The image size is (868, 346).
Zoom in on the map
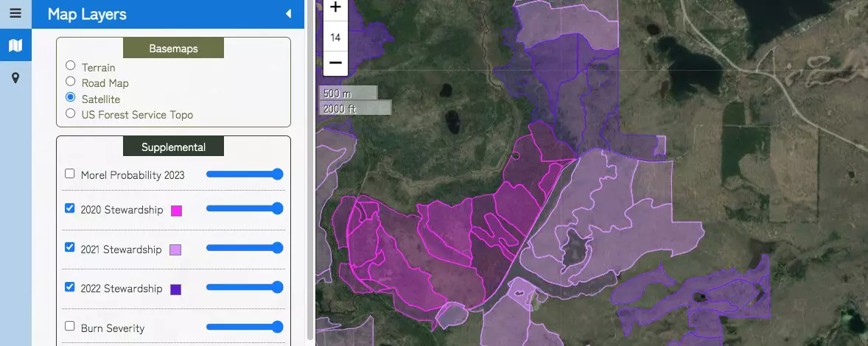click(335, 9)
